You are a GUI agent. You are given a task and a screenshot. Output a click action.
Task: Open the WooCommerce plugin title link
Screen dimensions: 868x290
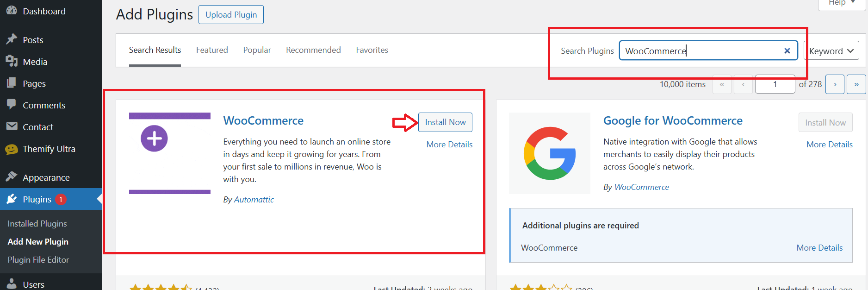[x=263, y=120]
